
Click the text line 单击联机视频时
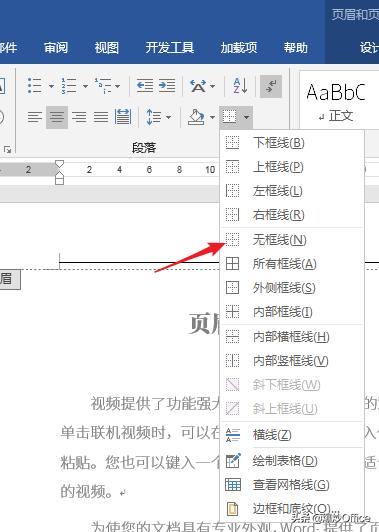coord(140,433)
